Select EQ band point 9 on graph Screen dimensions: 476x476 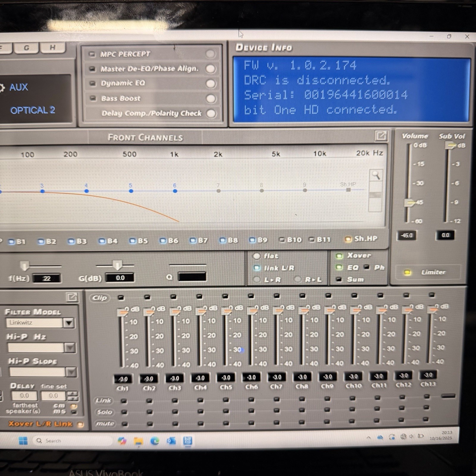(305, 190)
